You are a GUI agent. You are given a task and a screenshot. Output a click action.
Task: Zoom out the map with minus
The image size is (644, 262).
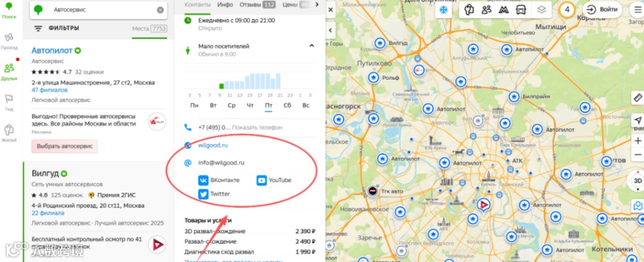tap(638, 155)
